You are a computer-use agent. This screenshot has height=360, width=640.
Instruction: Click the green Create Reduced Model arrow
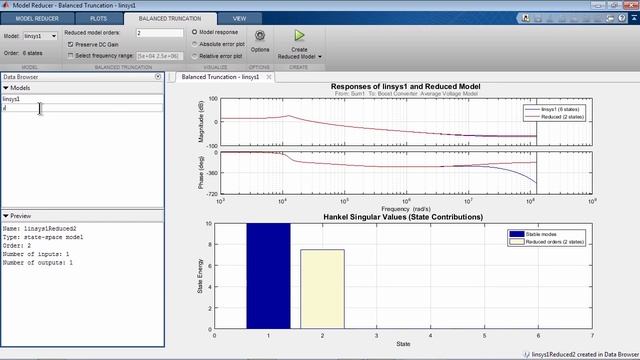299,36
